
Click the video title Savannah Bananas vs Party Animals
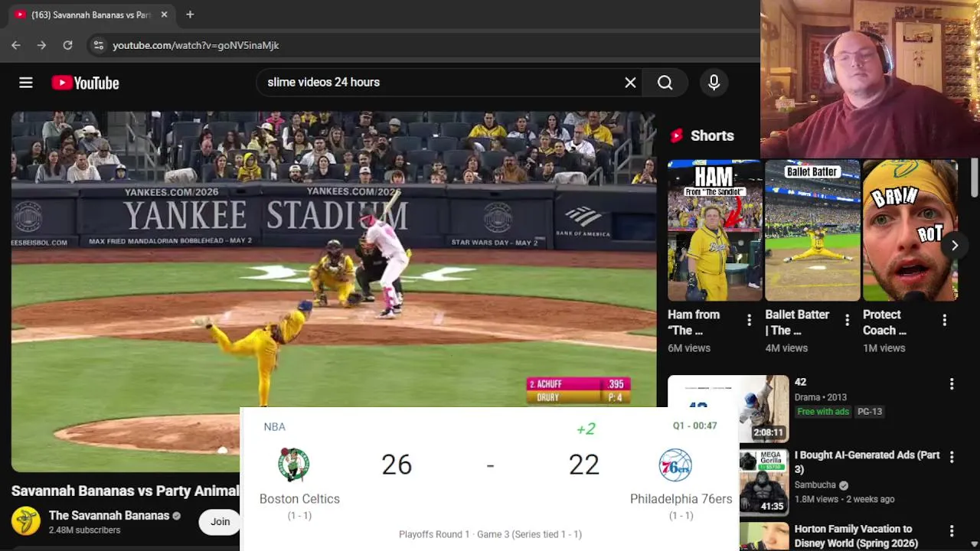(x=126, y=491)
